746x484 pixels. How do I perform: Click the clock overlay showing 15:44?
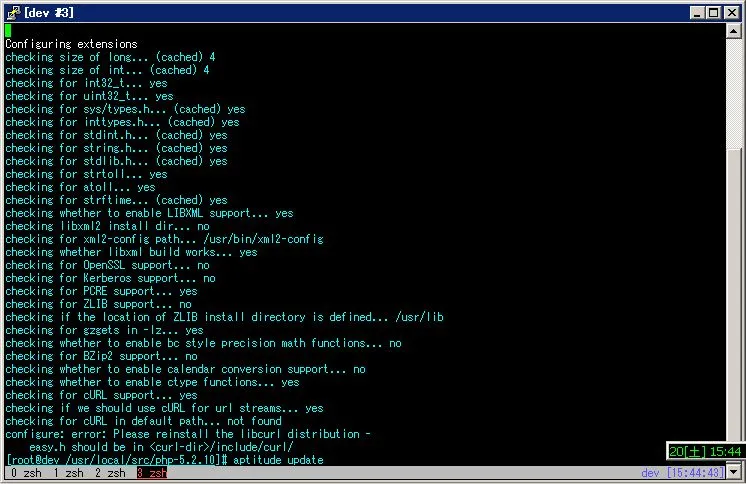(x=704, y=452)
